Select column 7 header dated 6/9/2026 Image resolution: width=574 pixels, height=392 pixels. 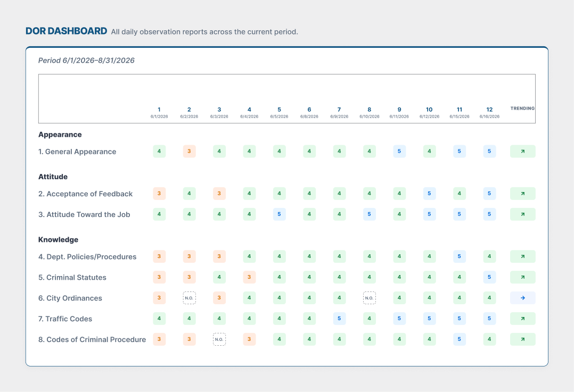click(339, 113)
